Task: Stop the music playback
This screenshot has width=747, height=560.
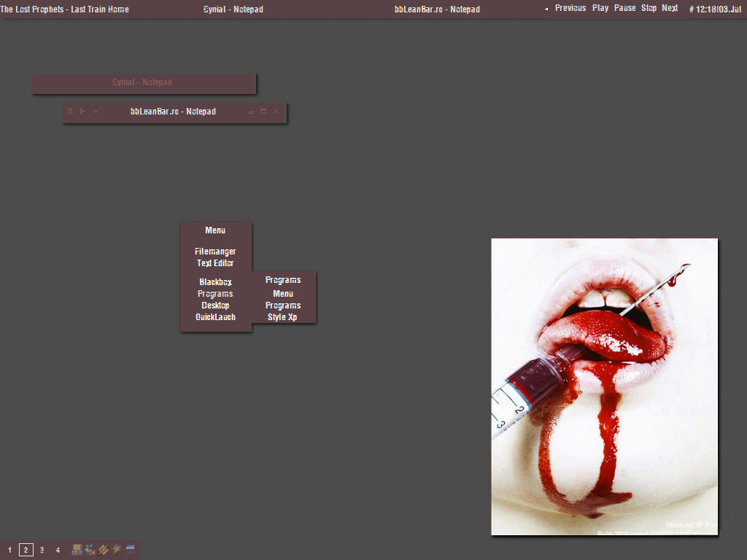Action: (x=649, y=8)
